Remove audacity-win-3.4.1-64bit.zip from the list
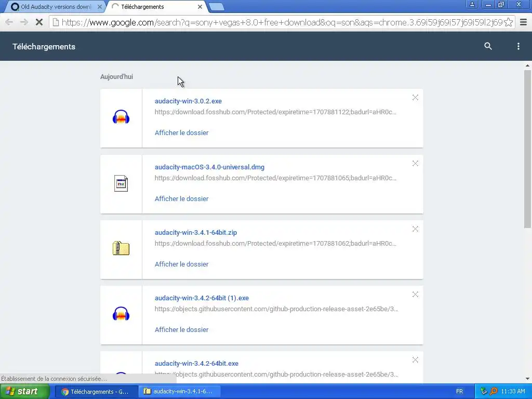Viewport: 532px width, 399px height. click(415, 229)
